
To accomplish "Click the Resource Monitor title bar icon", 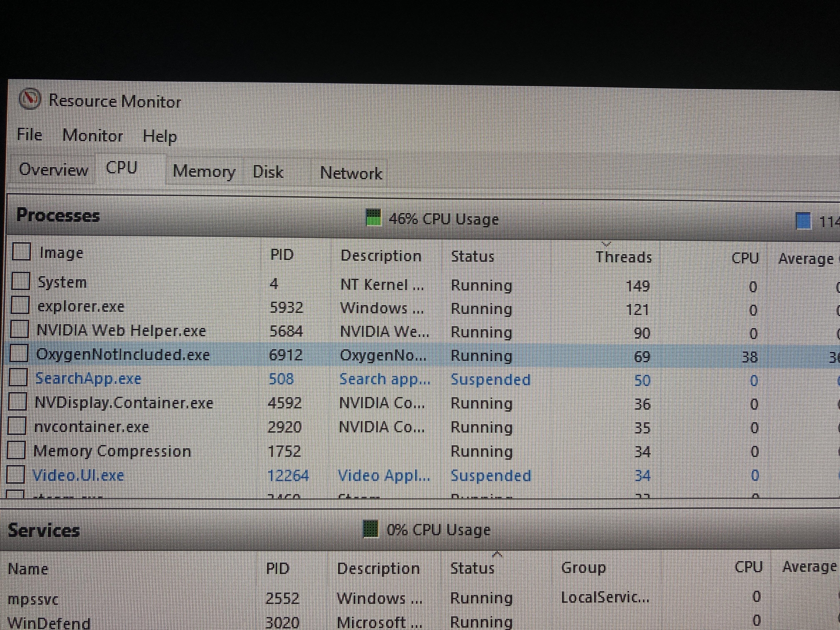I will coord(30,99).
